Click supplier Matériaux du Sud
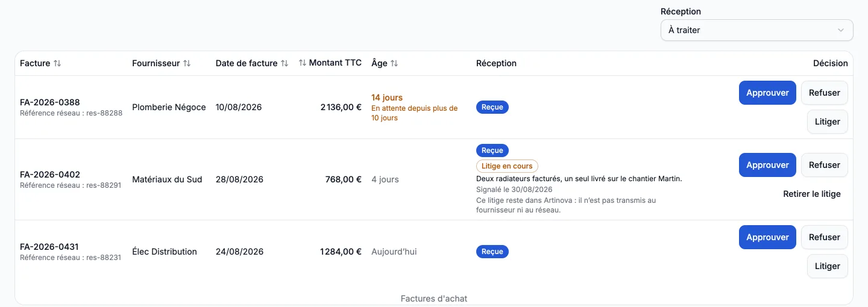Viewport: 868px width, 307px height. 167,179
